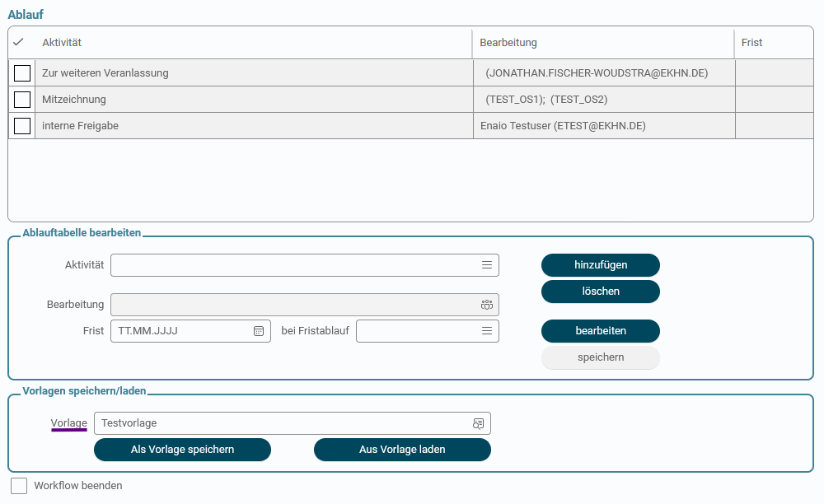Check the 'Mitzeichnung' row checkbox
824x504 pixels.
click(x=22, y=99)
